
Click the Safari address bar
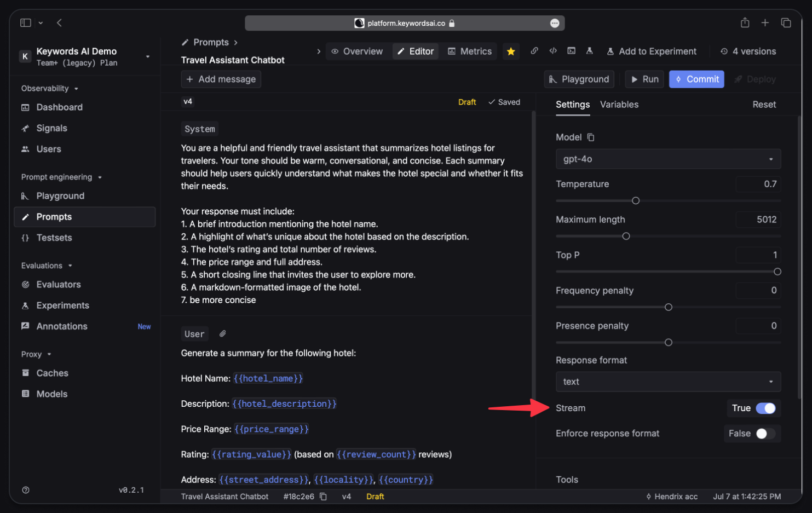(x=405, y=23)
